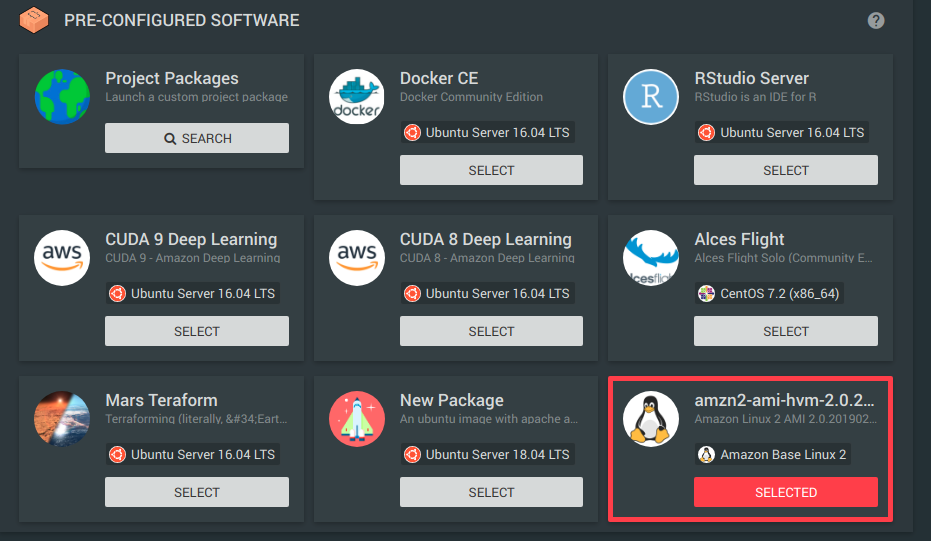Click 'An ubuntu image with apache' text
This screenshot has width=931, height=541.
coord(489,419)
